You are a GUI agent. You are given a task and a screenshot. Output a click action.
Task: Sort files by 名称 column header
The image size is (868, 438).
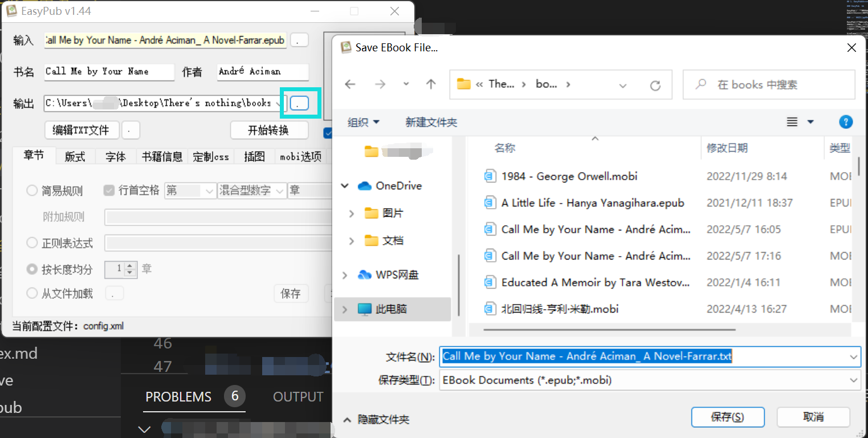point(505,148)
